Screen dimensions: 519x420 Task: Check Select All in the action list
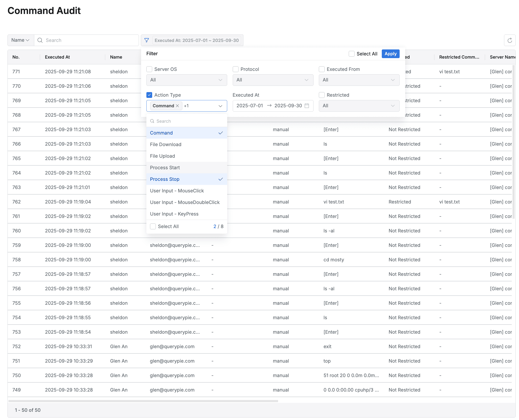click(153, 226)
